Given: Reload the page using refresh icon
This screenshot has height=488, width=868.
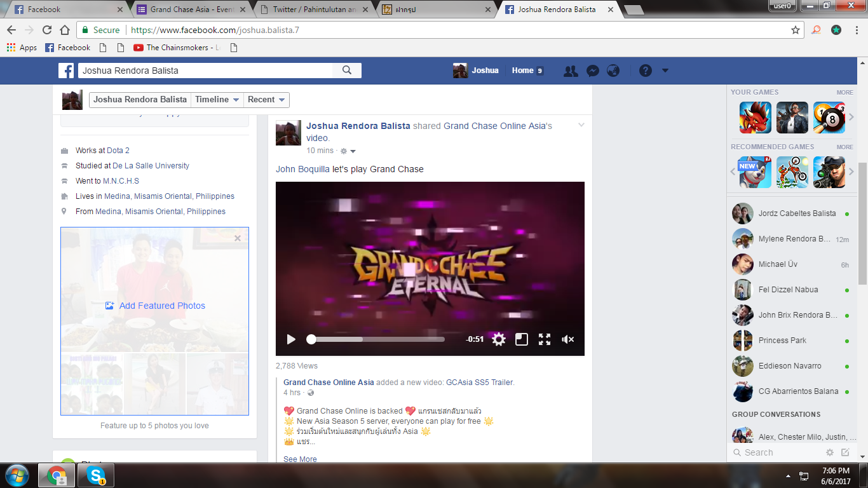Looking at the screenshot, I should tap(47, 30).
